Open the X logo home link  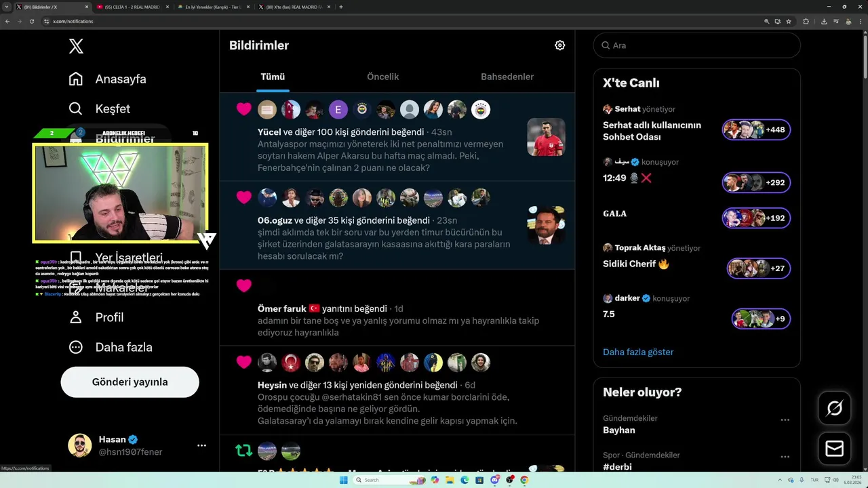pos(76,46)
